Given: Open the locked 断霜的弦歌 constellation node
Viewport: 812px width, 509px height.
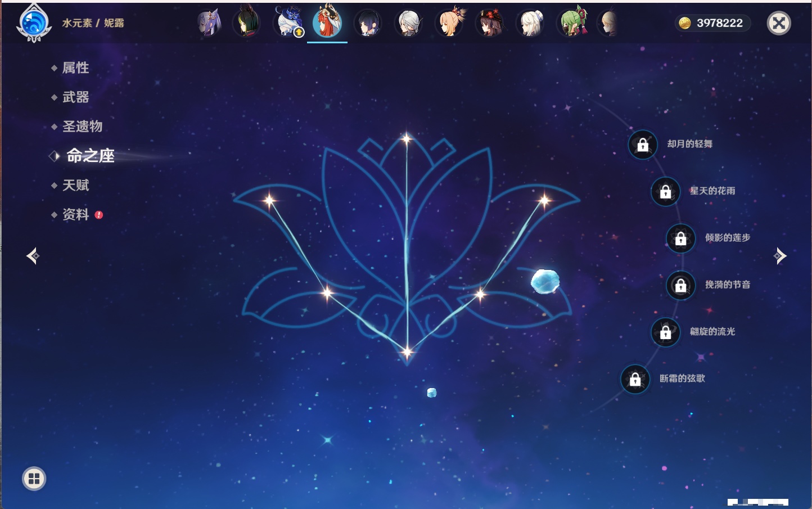Looking at the screenshot, I should click(635, 379).
